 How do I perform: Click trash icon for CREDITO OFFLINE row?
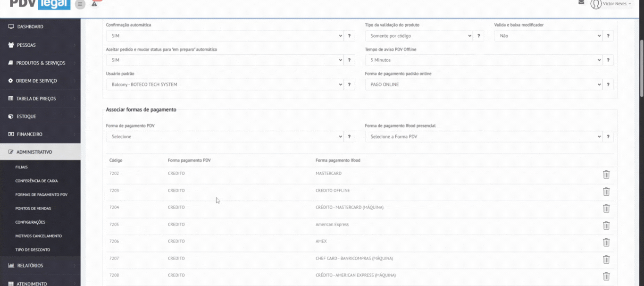(606, 192)
